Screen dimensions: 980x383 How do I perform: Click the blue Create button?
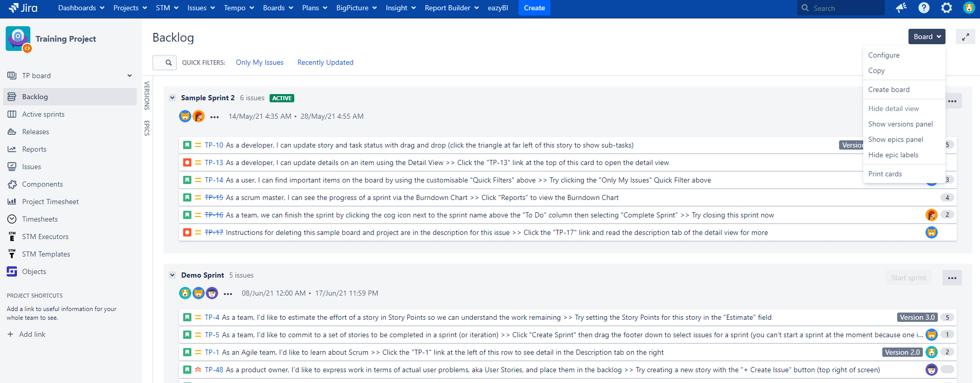coord(534,8)
